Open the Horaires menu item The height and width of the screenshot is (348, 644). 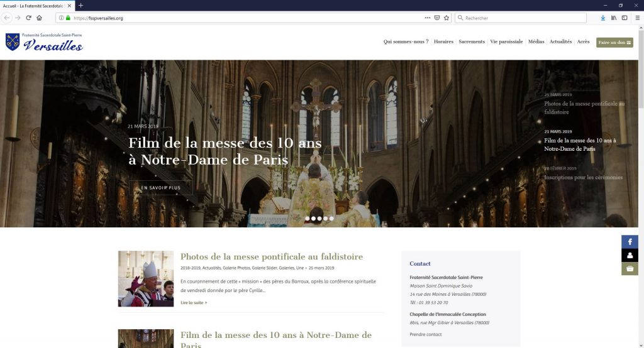(443, 42)
